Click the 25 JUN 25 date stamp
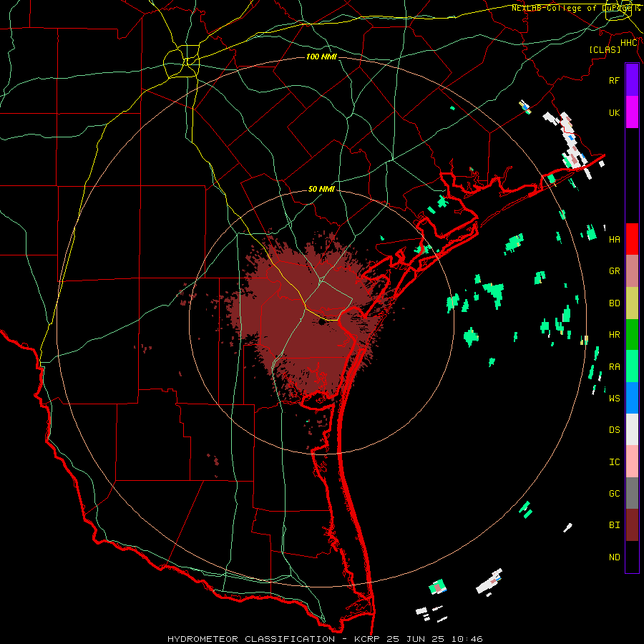644x644 pixels. [415, 639]
